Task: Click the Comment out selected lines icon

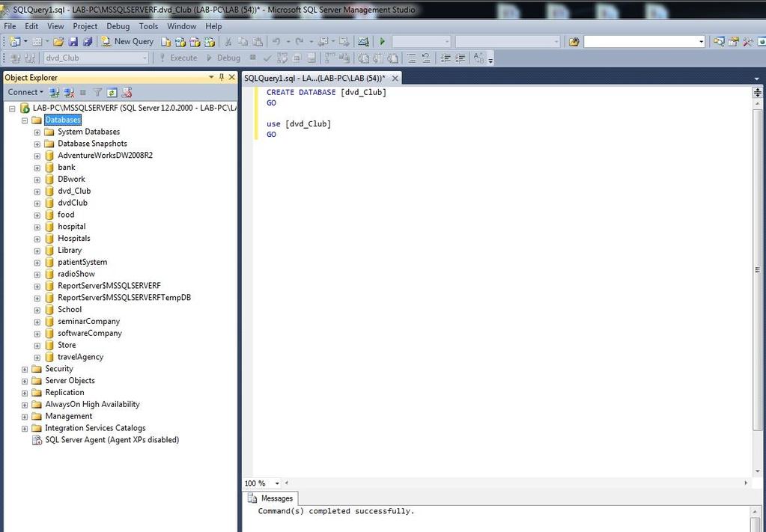Action: pyautogui.click(x=412, y=58)
